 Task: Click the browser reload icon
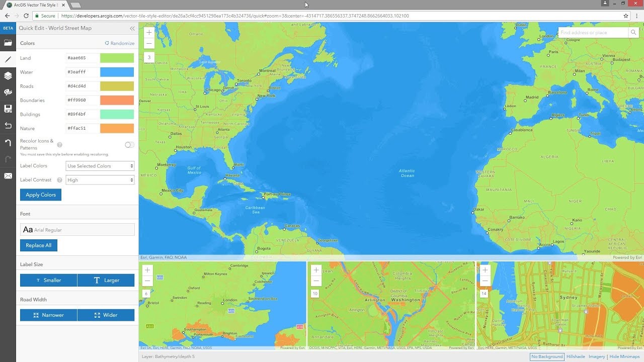pos(26,16)
